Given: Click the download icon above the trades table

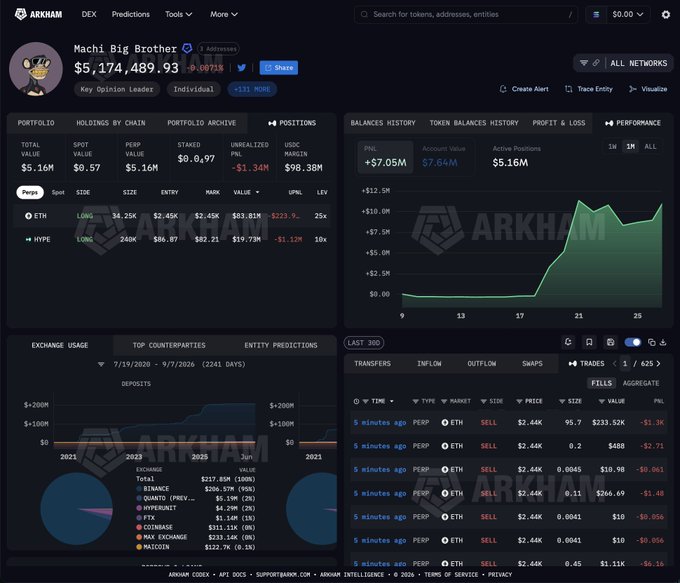Looking at the screenshot, I should click(663, 342).
